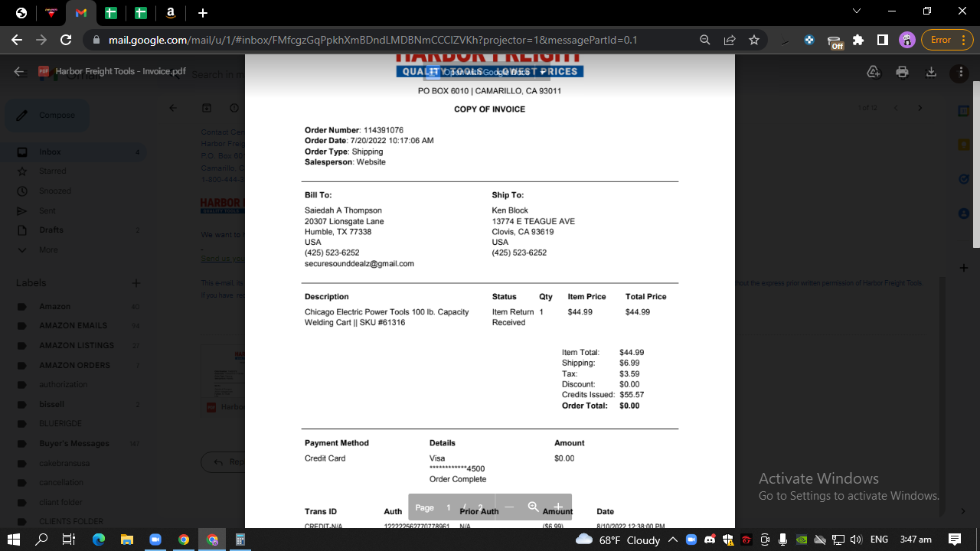Open the volume control in tray
The width and height of the screenshot is (980, 551).
(856, 540)
